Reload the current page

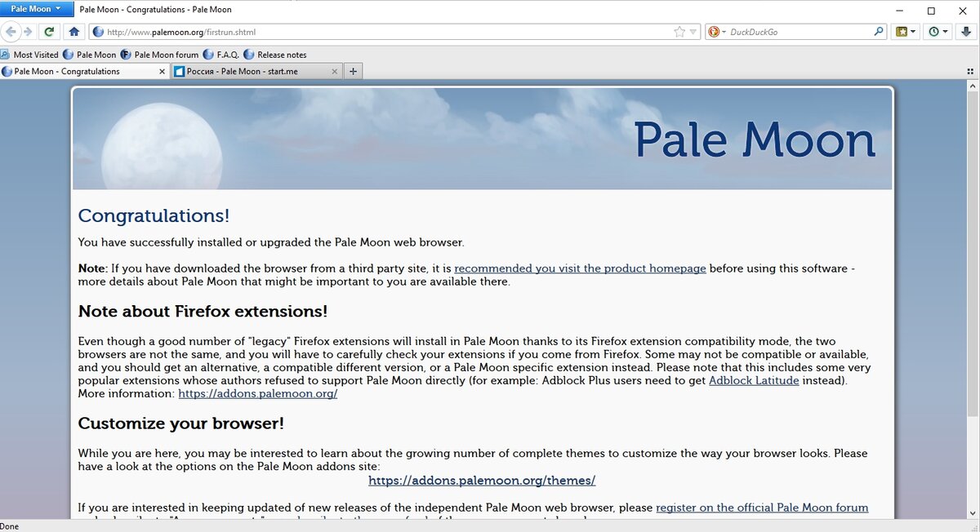[49, 32]
